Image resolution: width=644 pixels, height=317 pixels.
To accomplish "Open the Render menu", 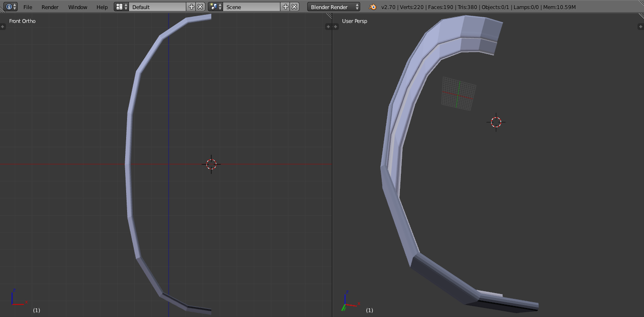I will [50, 7].
